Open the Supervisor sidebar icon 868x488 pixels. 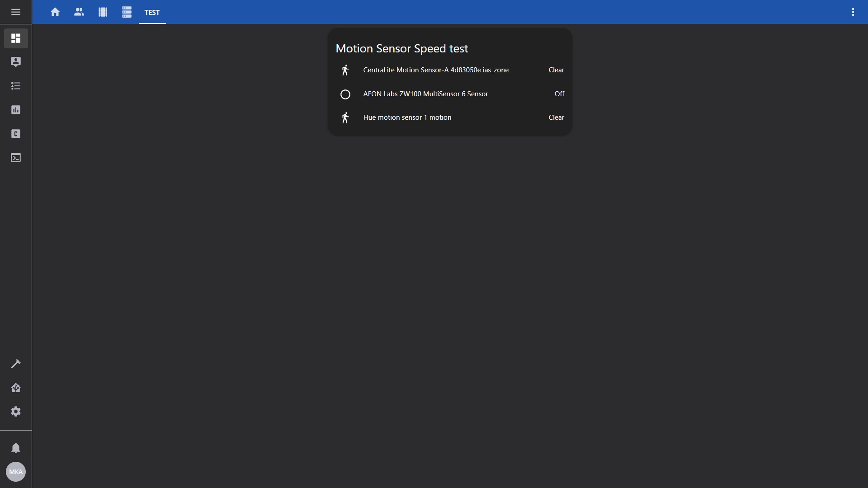click(x=16, y=388)
